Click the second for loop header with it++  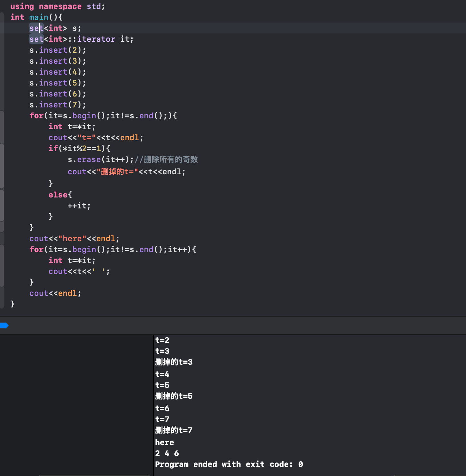113,250
